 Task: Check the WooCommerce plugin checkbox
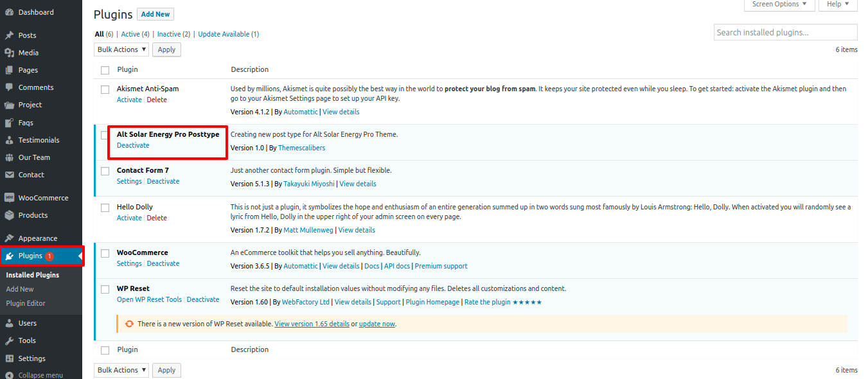[x=105, y=253]
